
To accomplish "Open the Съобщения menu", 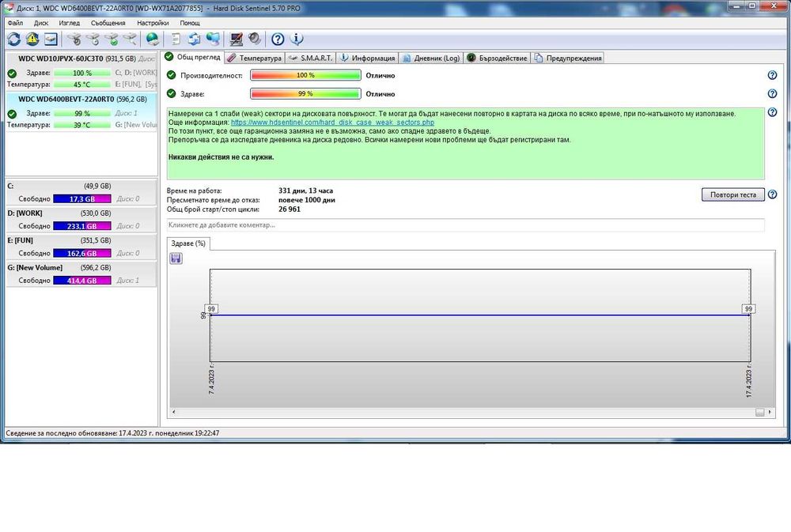I will (x=108, y=23).
